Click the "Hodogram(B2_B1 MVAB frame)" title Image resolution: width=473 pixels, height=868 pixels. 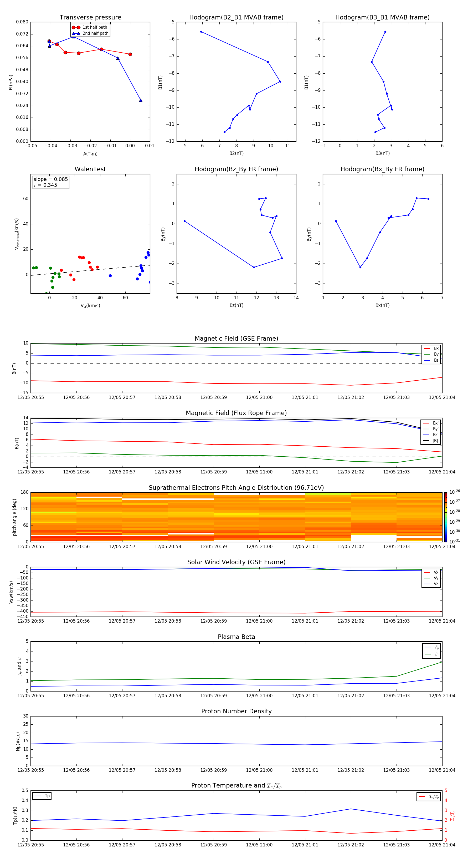click(x=236, y=18)
